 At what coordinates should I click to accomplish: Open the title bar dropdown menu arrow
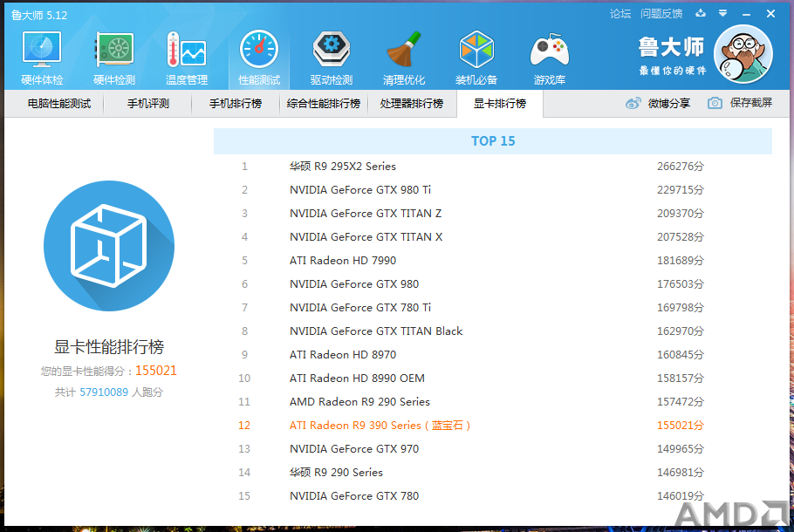tap(722, 13)
